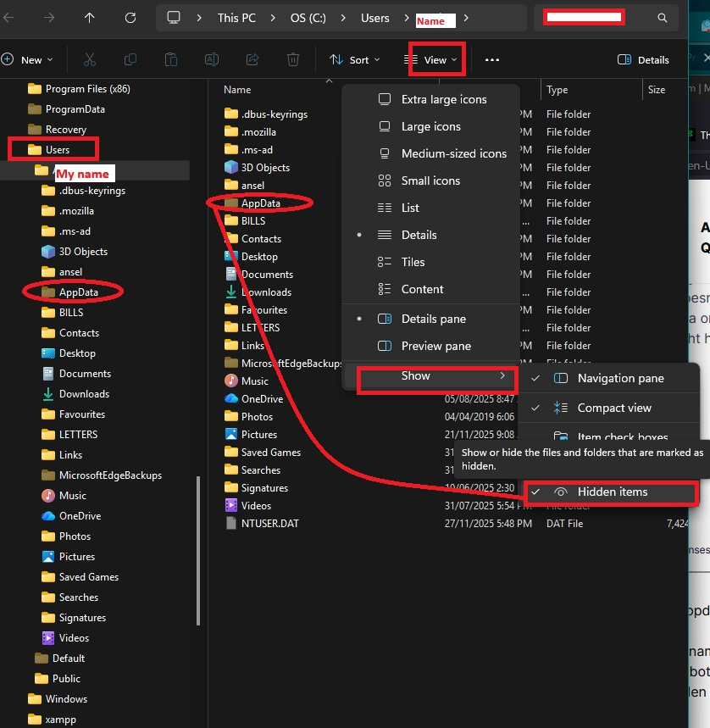Click the Rename icon in toolbar

click(211, 59)
